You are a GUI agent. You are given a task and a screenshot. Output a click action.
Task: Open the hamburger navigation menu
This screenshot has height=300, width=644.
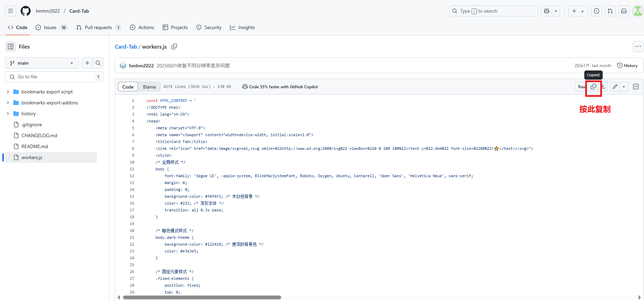[11, 11]
